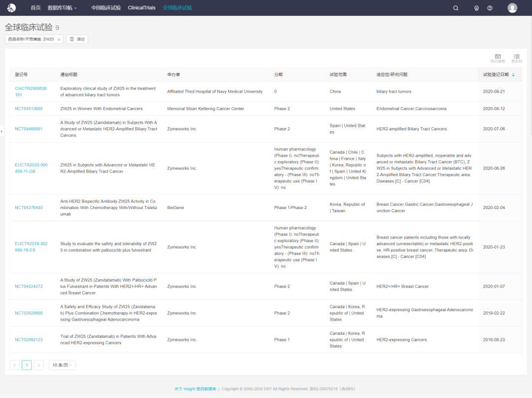Viewport: 532px width, 398px height.
Task: Click the date 2016-08-23
Action: click(x=494, y=340)
